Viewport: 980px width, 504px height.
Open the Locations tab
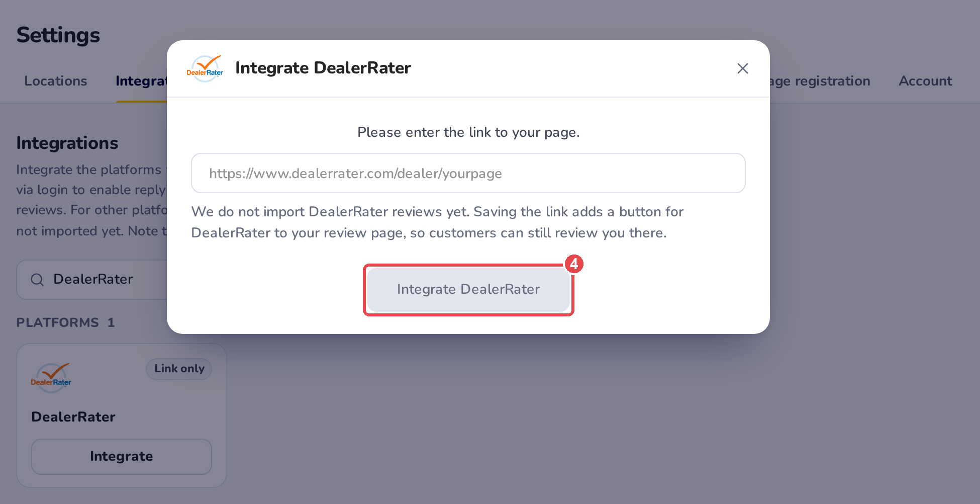click(x=56, y=81)
